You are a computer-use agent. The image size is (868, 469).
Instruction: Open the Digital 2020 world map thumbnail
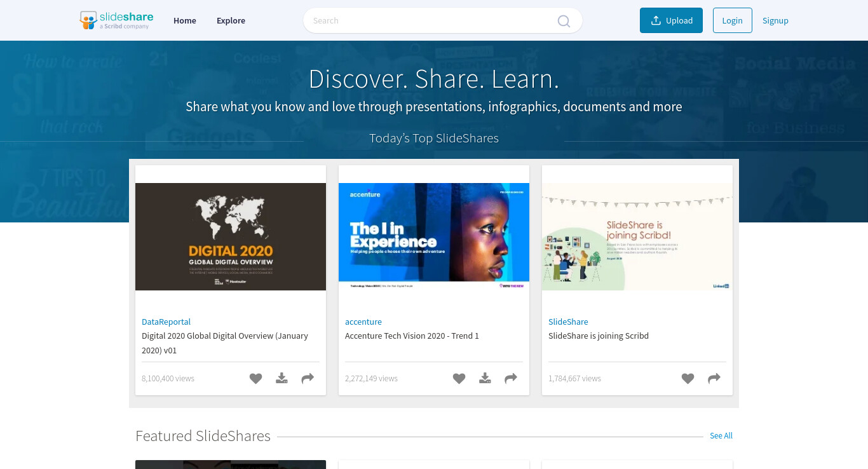coord(231,236)
